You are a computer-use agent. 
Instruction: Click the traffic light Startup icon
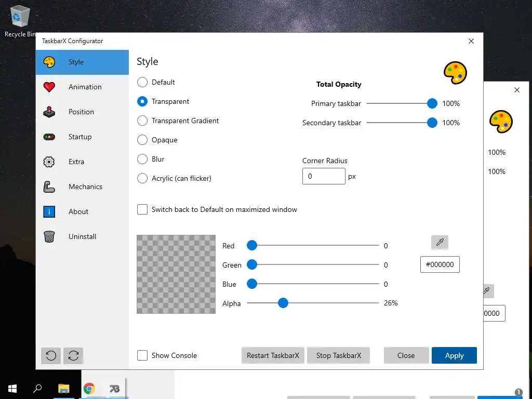(x=49, y=137)
